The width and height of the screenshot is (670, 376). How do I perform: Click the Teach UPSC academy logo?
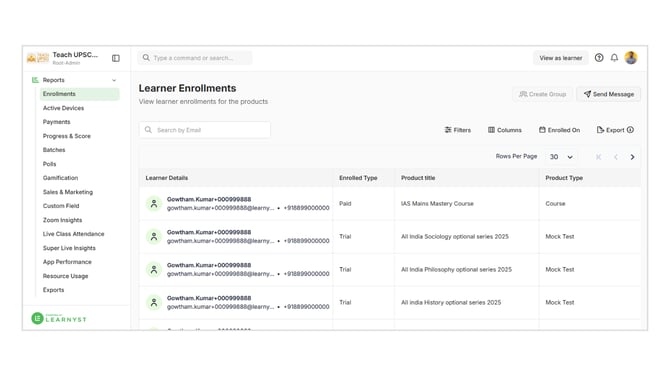[38, 58]
